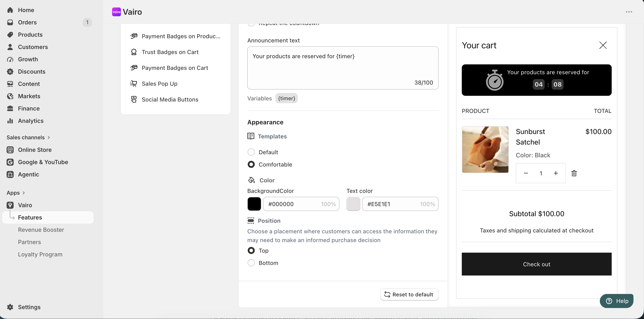Screen dimensions: 644x319
Task: Click the Reset to default button
Action: pyautogui.click(x=409, y=295)
